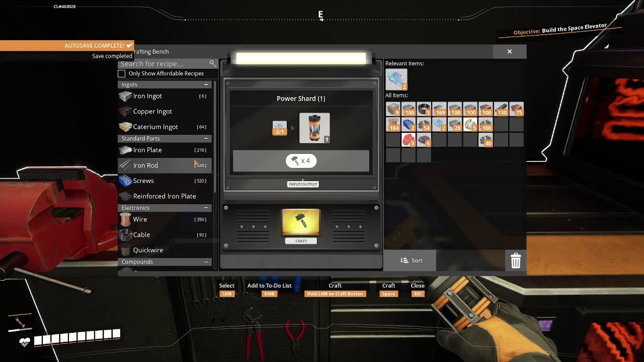Select the inventory stack of 9

pos(393,109)
